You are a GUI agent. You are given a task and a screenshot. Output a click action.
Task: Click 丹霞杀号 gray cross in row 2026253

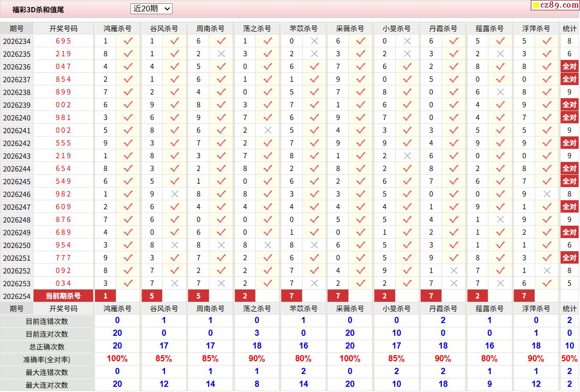tap(454, 283)
